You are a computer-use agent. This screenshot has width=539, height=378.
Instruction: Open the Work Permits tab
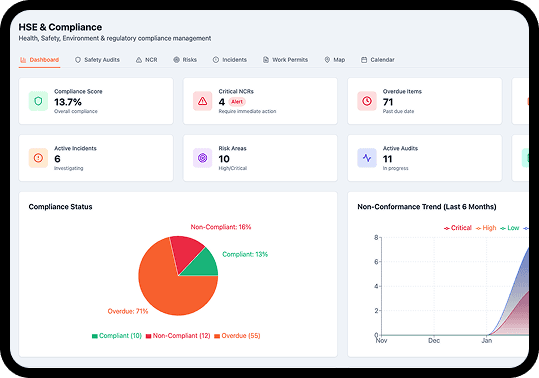285,60
